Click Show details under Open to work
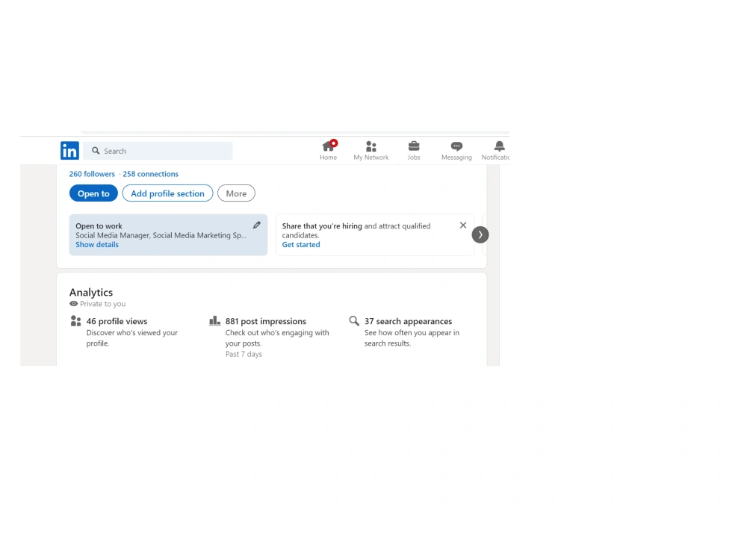Viewport: 747px width, 560px height. point(97,244)
